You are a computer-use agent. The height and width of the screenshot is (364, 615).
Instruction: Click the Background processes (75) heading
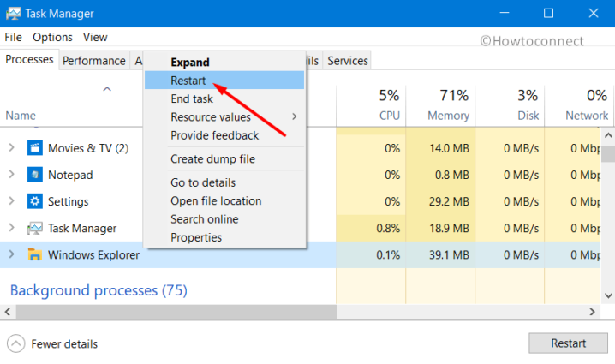pos(99,290)
